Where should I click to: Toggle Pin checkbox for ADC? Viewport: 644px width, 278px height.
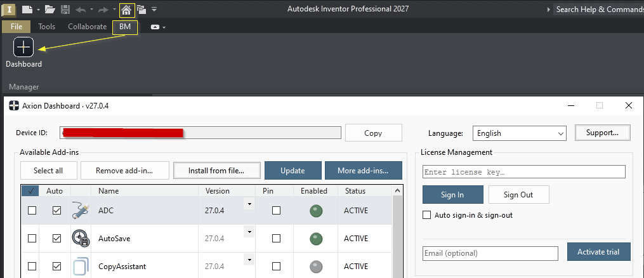277,210
